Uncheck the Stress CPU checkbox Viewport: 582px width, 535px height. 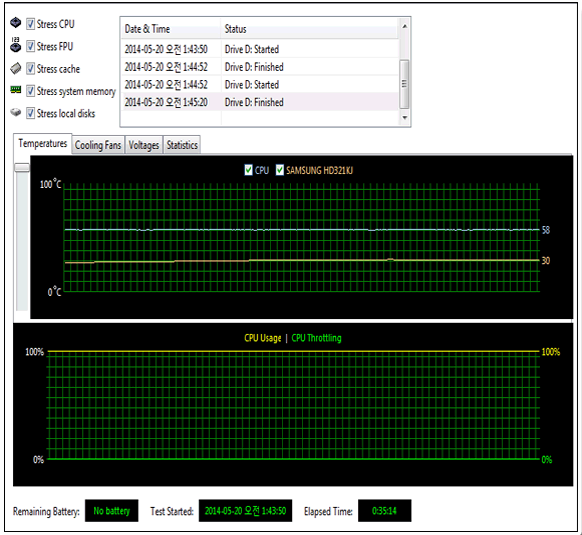coord(30,25)
